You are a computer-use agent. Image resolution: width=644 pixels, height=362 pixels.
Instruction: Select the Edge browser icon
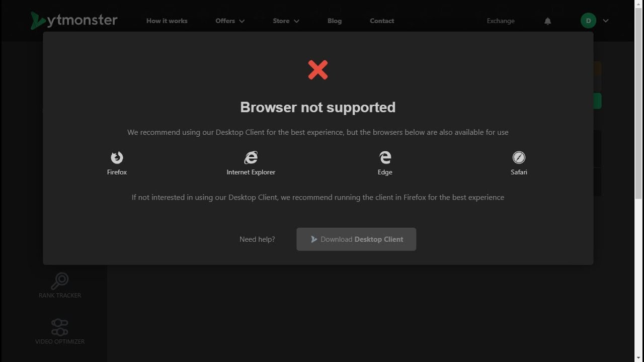pyautogui.click(x=385, y=157)
